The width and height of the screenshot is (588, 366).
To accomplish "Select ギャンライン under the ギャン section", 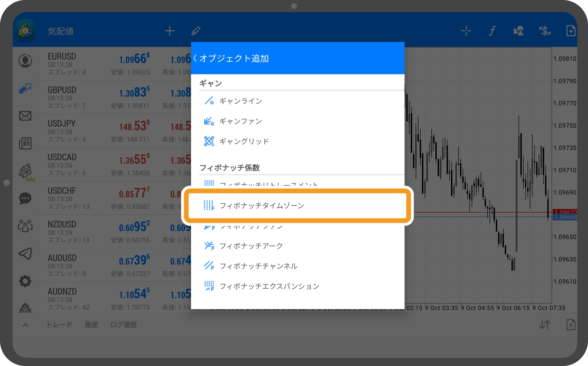I will tap(241, 101).
